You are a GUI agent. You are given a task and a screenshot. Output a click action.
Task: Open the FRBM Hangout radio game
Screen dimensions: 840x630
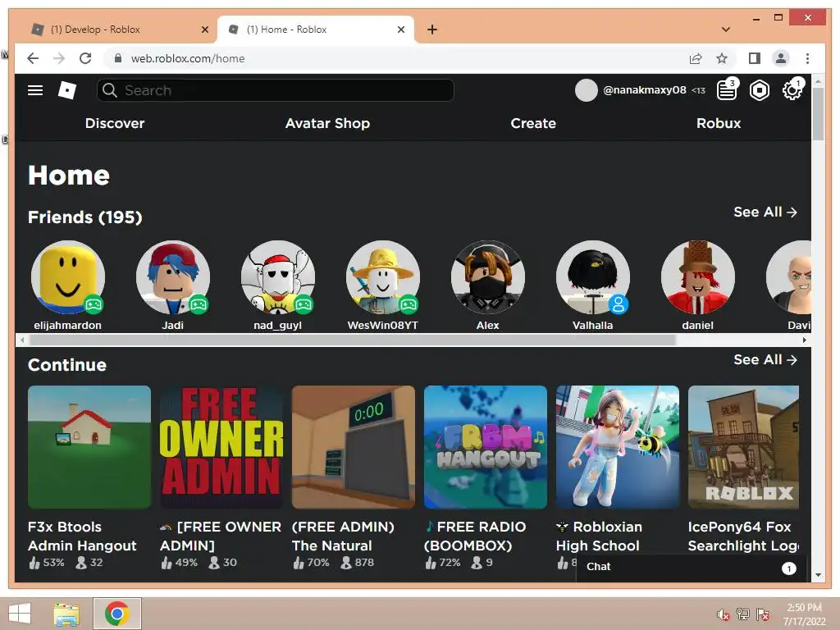click(x=486, y=447)
